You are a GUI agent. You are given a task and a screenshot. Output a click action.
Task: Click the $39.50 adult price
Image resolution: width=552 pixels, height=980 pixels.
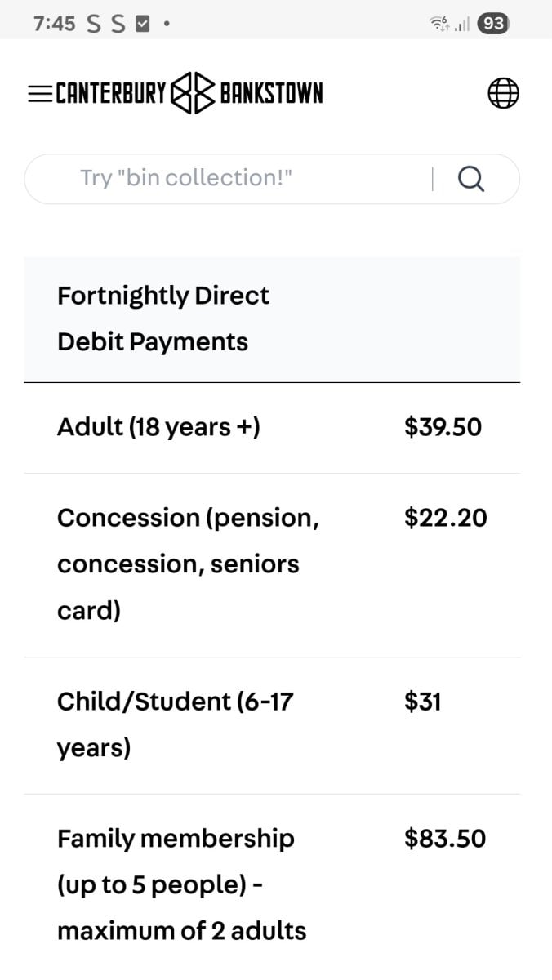click(x=443, y=427)
